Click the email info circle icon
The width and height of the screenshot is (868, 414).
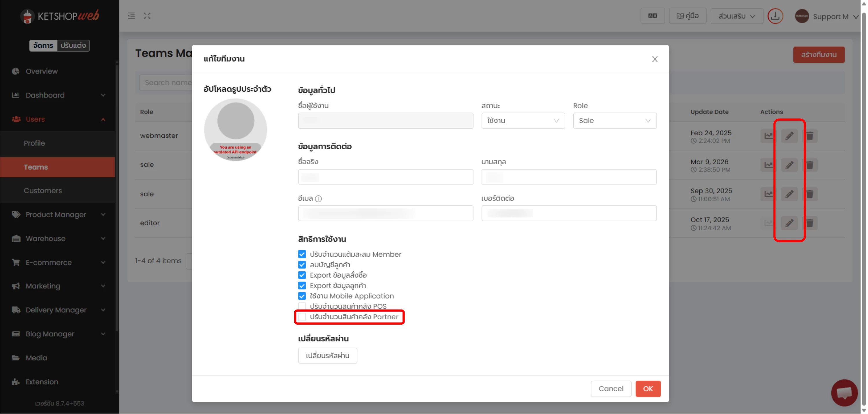pyautogui.click(x=318, y=199)
